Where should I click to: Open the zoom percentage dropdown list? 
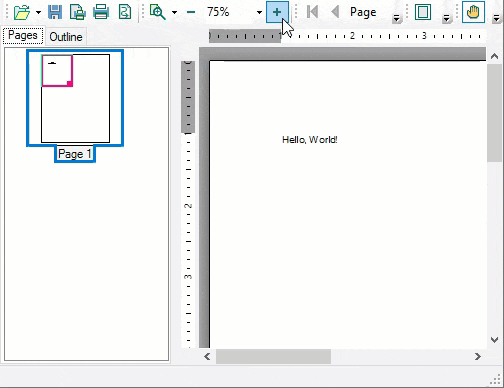pos(259,13)
